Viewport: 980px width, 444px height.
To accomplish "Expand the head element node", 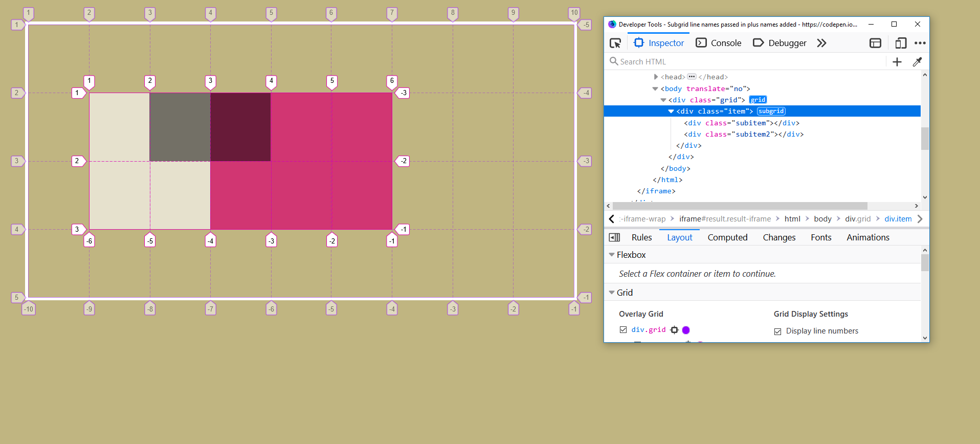I will [x=656, y=77].
